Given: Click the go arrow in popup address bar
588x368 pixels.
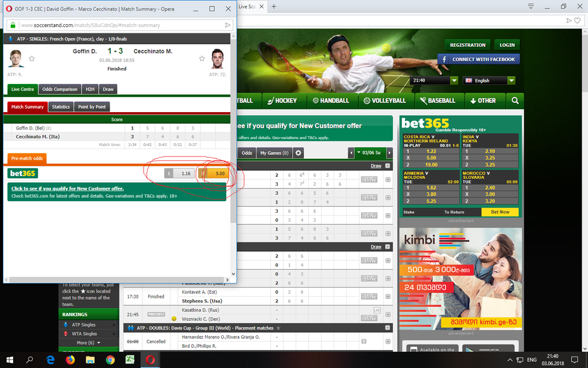Looking at the screenshot, I should click(x=227, y=25).
